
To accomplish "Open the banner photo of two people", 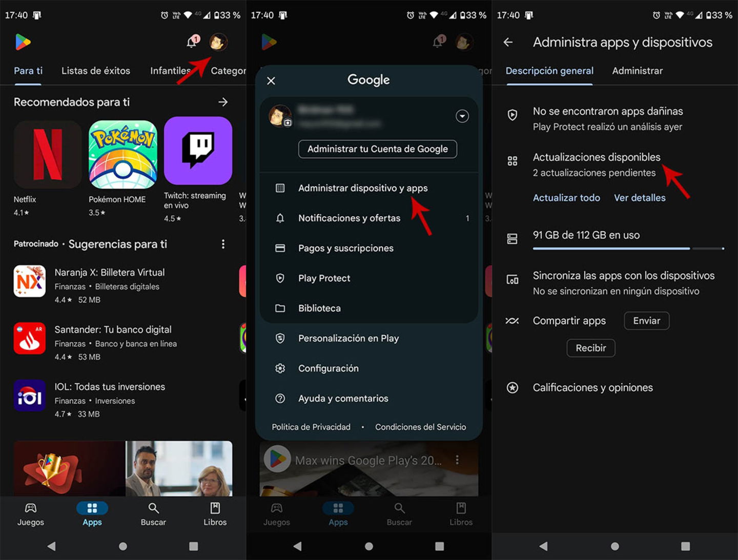I will point(179,468).
